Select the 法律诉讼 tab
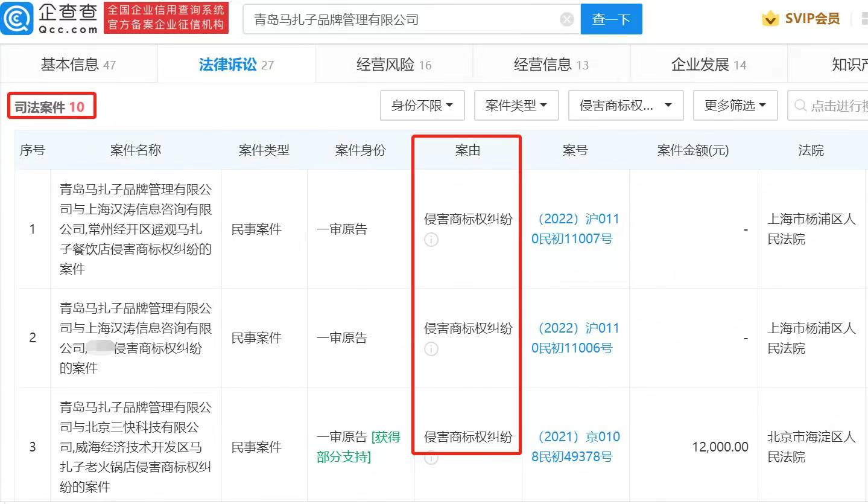 pos(236,65)
